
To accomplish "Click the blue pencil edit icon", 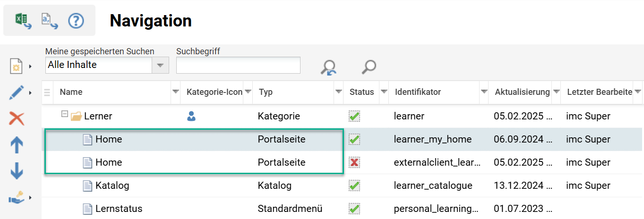I will pos(17,93).
